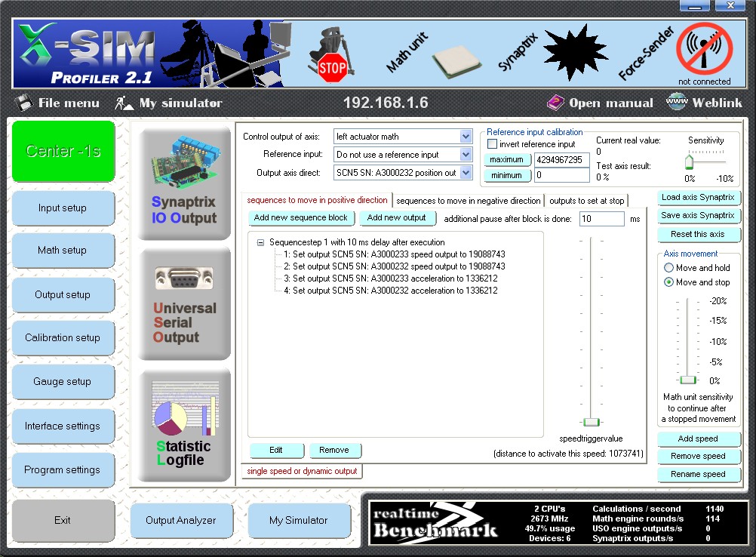The width and height of the screenshot is (756, 557).
Task: Open the File menu
Action: tap(69, 103)
